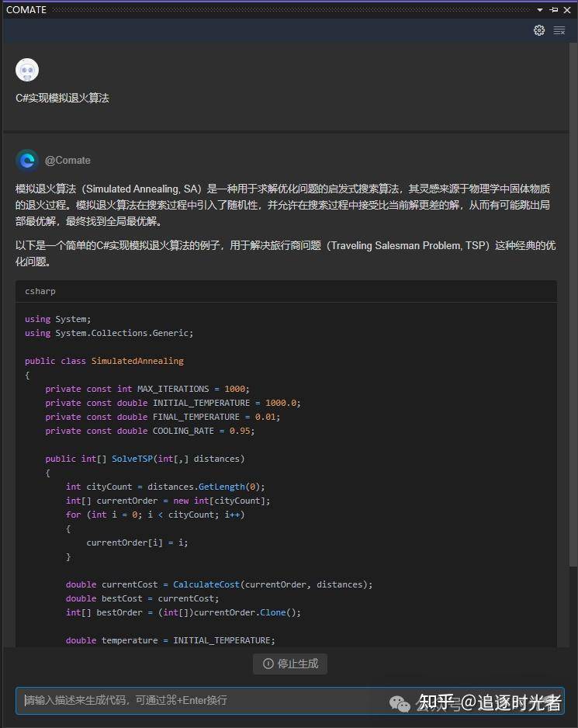The image size is (578, 728).
Task: Open the COMATE window options dropdown arrow
Action: coord(540,10)
